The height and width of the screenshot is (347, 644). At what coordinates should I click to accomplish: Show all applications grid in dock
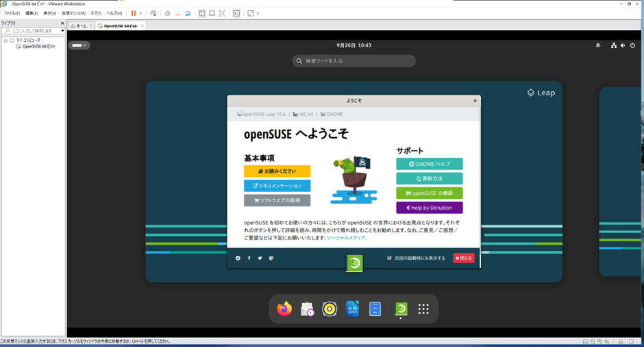tap(423, 309)
